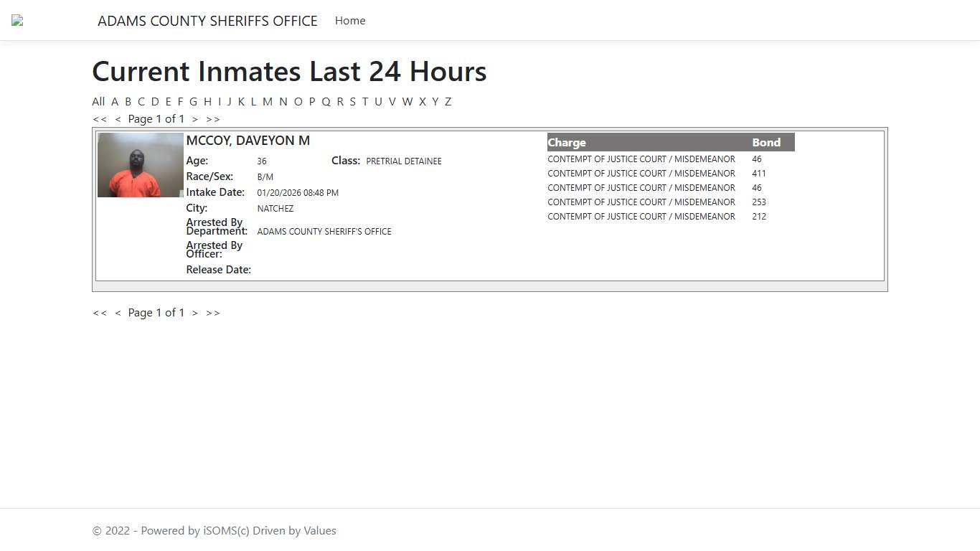Screen dimensions: 980x551
Task: Go to first page using bottom pagination
Action: tap(100, 312)
